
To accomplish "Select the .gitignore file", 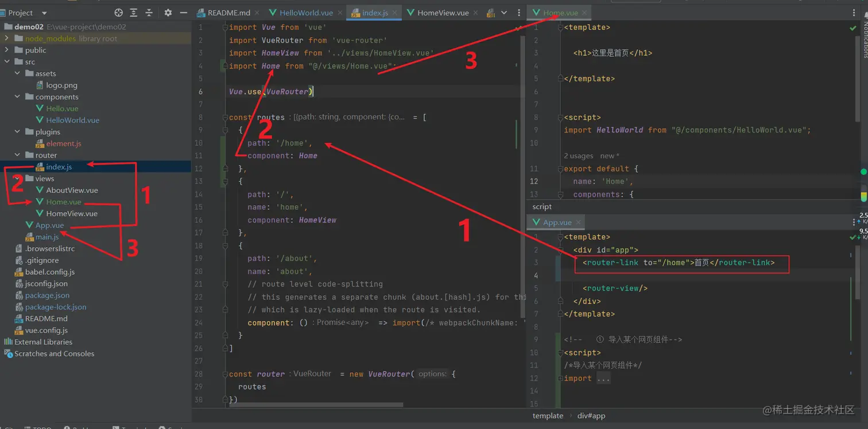I will (x=42, y=260).
